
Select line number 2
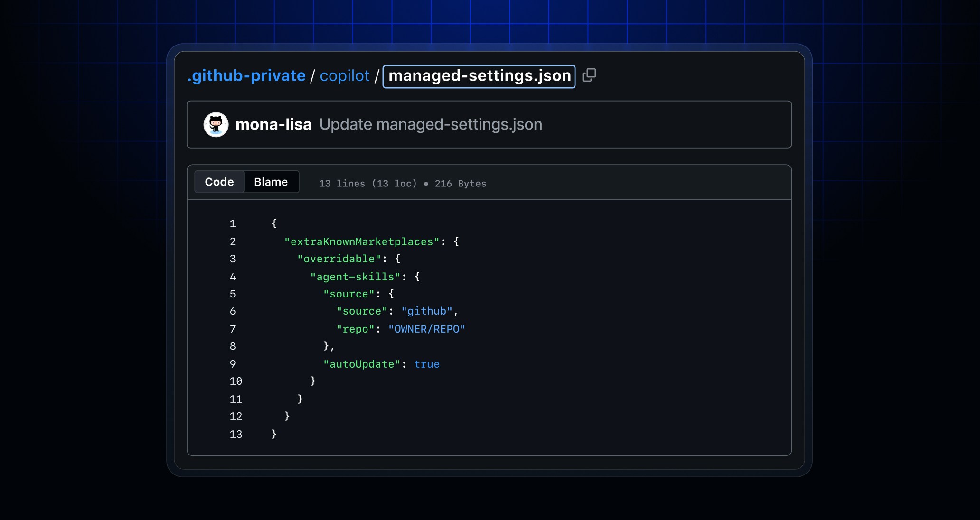pyautogui.click(x=233, y=241)
